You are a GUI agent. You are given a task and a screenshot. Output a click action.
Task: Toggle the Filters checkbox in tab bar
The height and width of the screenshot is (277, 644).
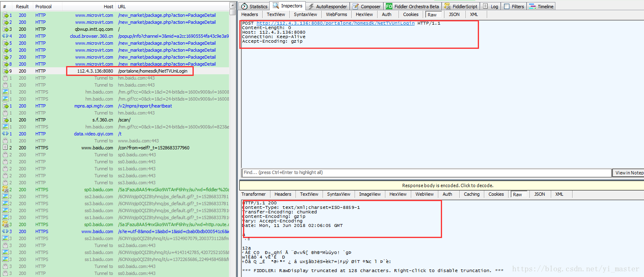(506, 6)
